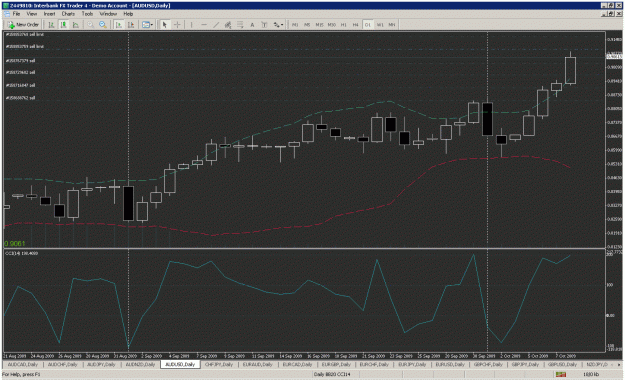The width and height of the screenshot is (625, 380).
Task: Set timeframe to H4
Action: pos(356,25)
